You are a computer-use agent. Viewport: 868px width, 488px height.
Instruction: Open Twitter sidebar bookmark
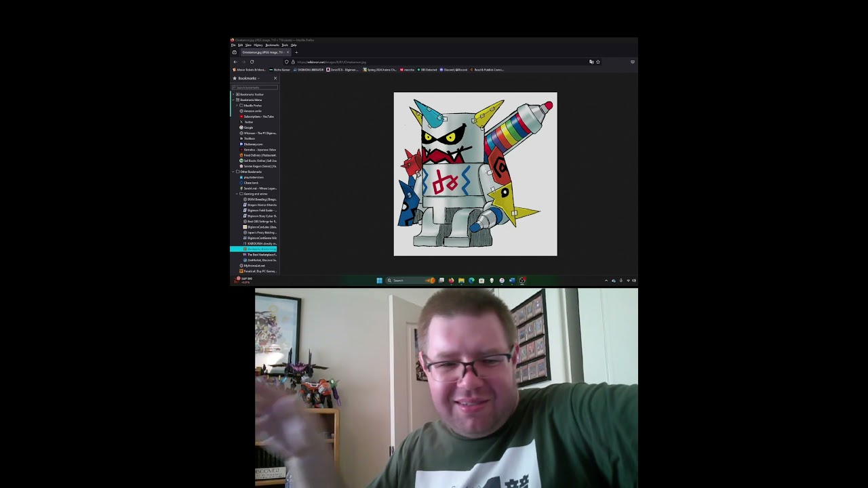pos(247,122)
